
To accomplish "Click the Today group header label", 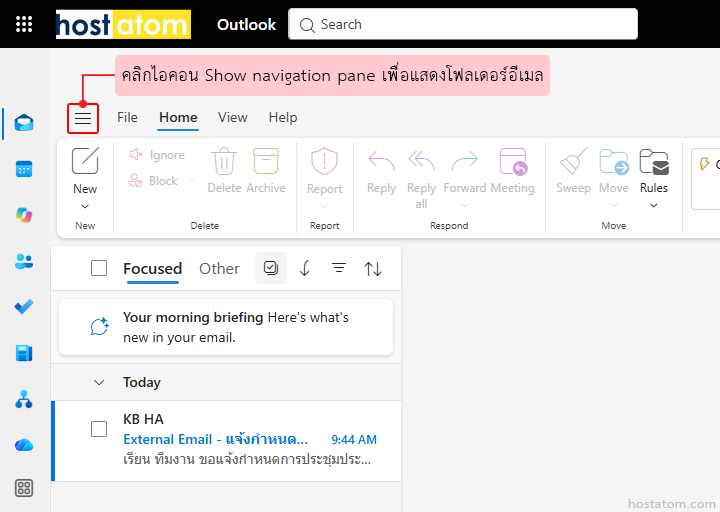I will pyautogui.click(x=142, y=383).
